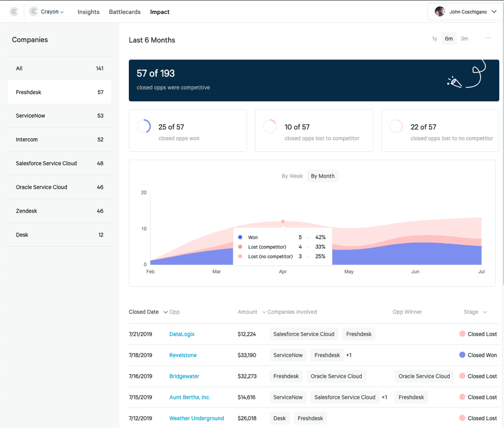The height and width of the screenshot is (428, 504).
Task: Click the lost to competitor progress ring
Action: point(270,127)
